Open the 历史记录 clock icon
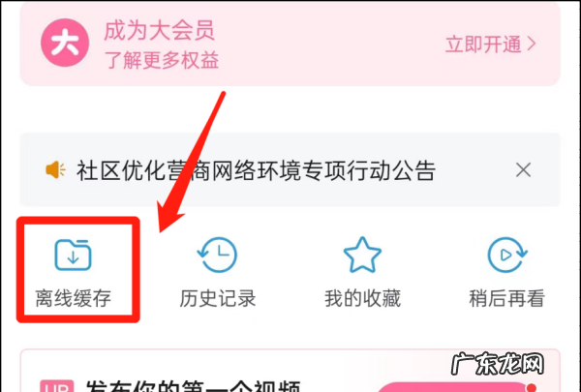The image size is (581, 392). click(x=217, y=255)
